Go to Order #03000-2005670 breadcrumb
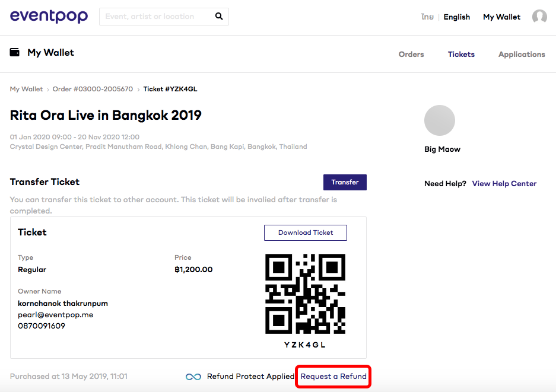 [x=93, y=89]
